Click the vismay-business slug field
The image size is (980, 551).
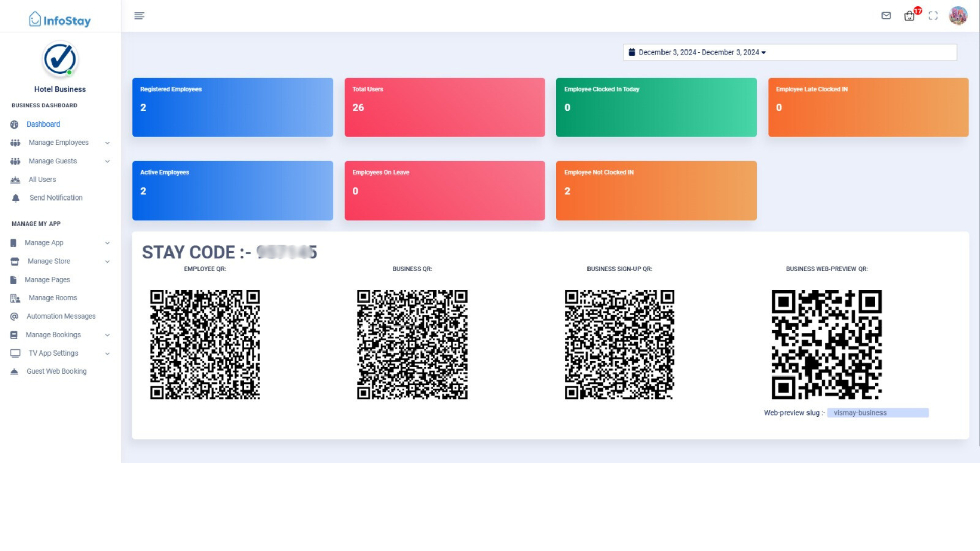(878, 413)
